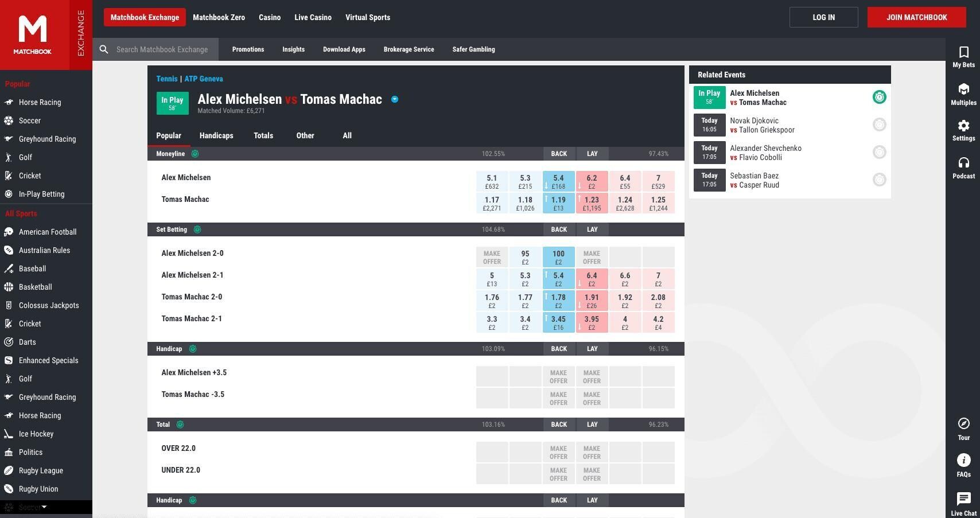Back Tomas Machac at 1.19
980x518 pixels.
558,203
